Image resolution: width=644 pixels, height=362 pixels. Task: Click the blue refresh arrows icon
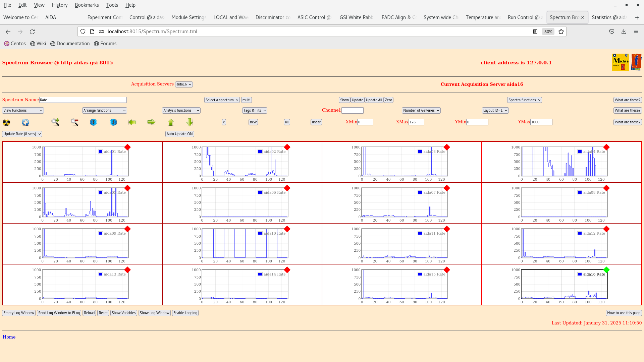pyautogui.click(x=25, y=122)
